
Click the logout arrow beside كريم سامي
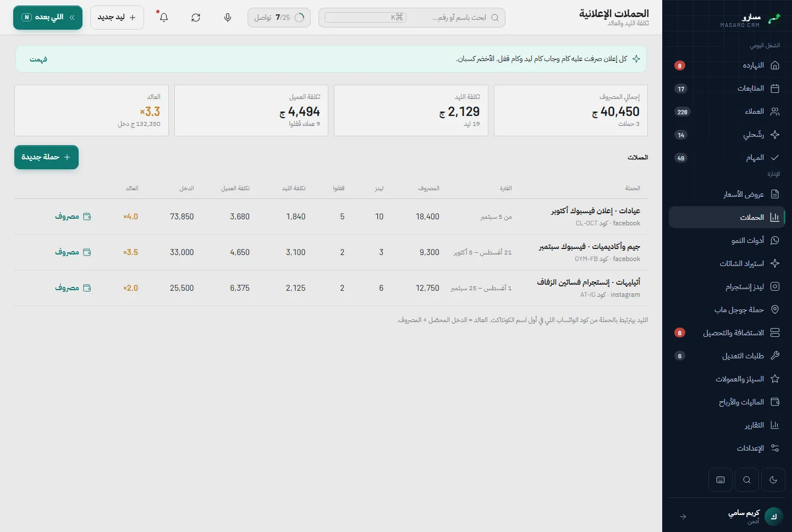point(683,517)
